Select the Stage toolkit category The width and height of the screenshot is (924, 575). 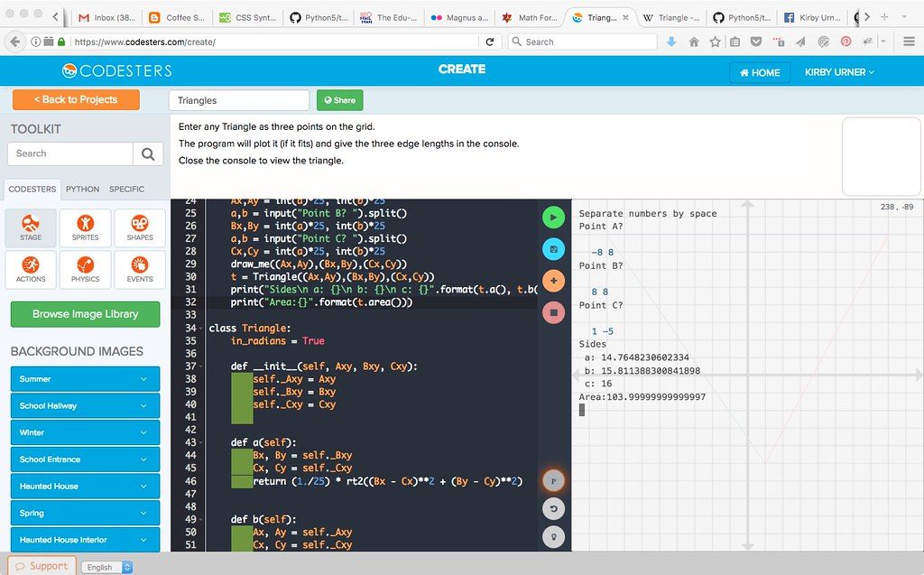tap(31, 227)
